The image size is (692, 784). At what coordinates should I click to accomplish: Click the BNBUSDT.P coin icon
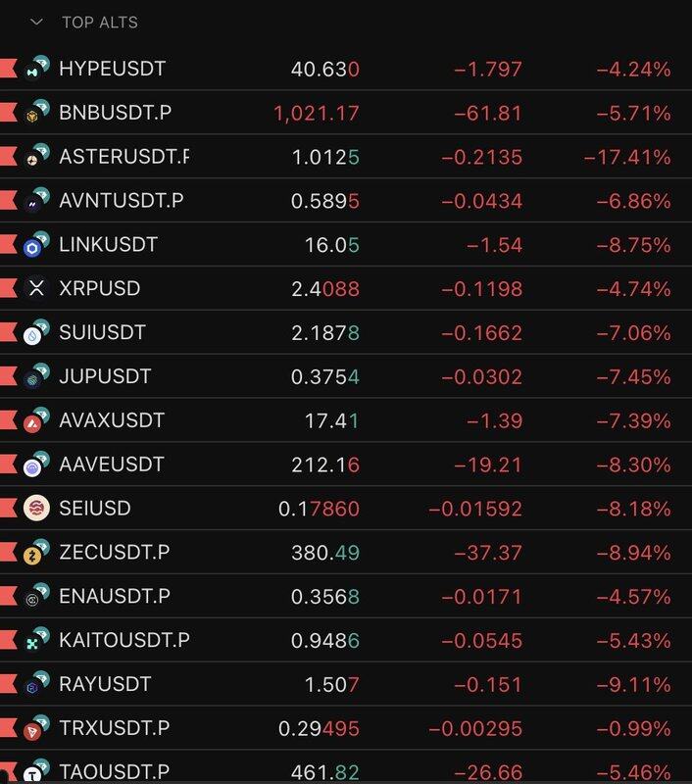[x=36, y=113]
